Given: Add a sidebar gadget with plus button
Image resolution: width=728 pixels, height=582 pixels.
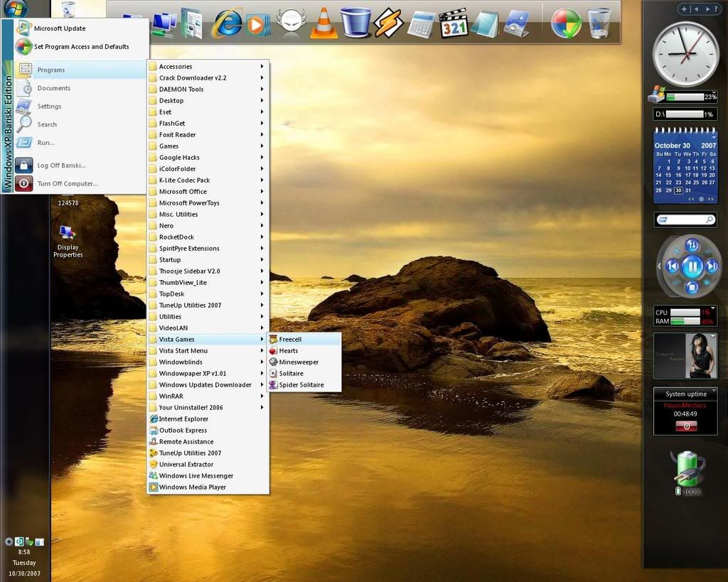Looking at the screenshot, I should click(x=684, y=9).
